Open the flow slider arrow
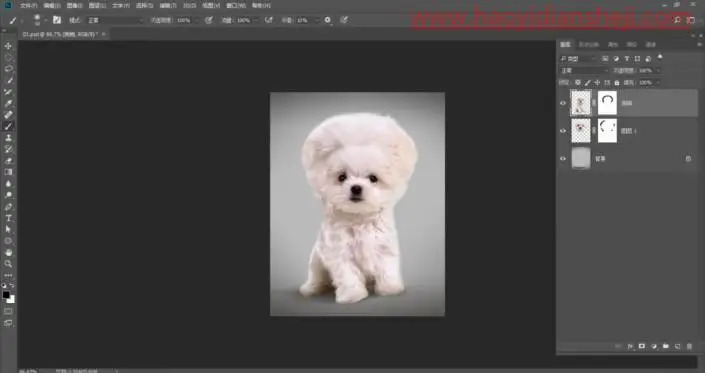Screen dimensions: 705x373 click(256, 20)
